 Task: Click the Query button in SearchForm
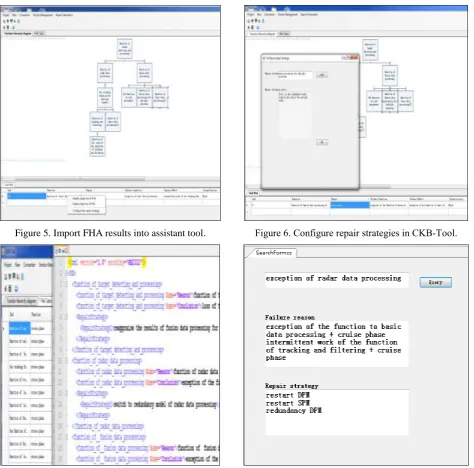435,282
